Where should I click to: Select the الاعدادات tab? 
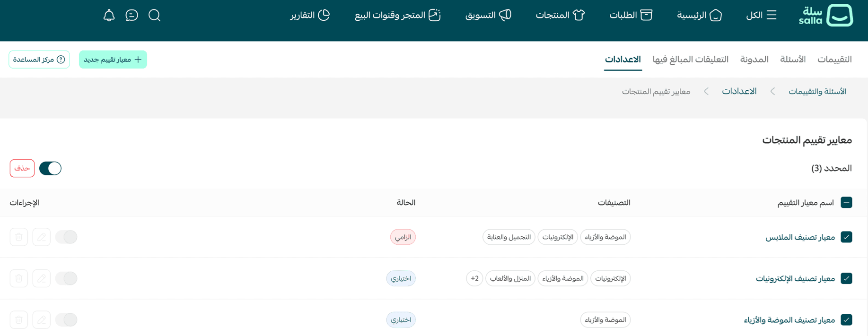623,60
